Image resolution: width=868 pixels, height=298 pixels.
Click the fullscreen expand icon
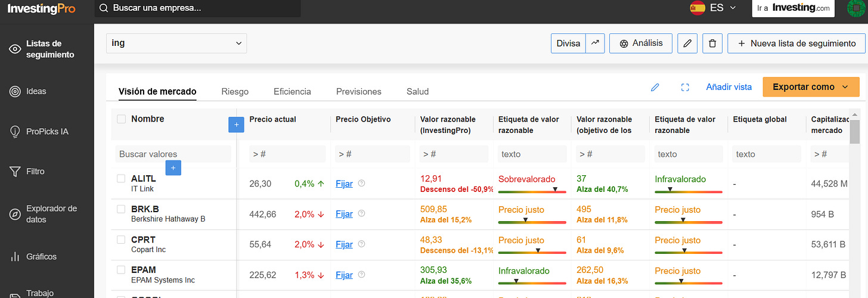click(x=685, y=87)
